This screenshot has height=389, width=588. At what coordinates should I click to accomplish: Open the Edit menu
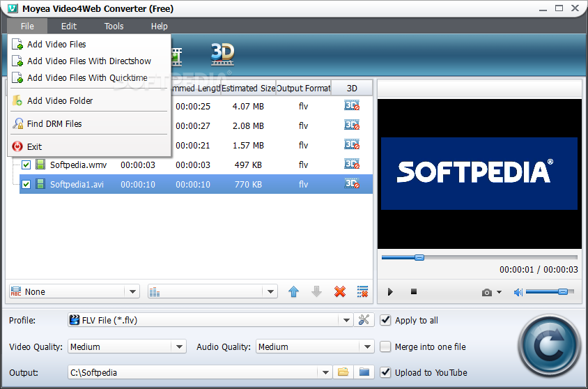coord(69,26)
